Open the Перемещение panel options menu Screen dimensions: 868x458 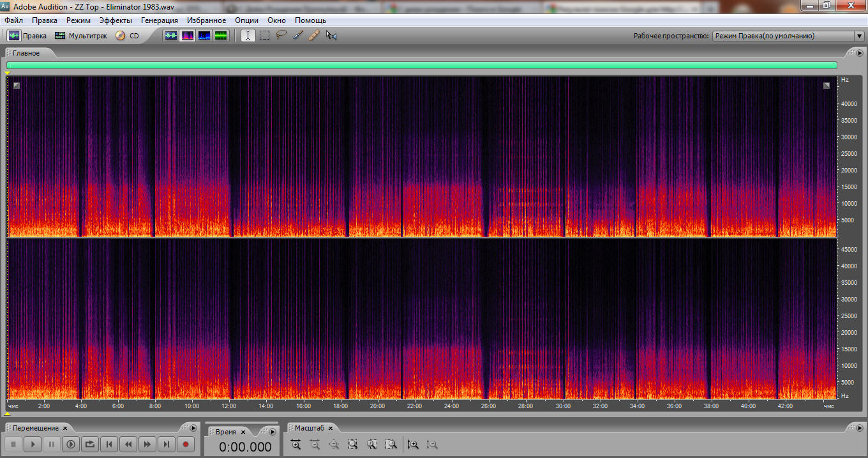(193, 428)
